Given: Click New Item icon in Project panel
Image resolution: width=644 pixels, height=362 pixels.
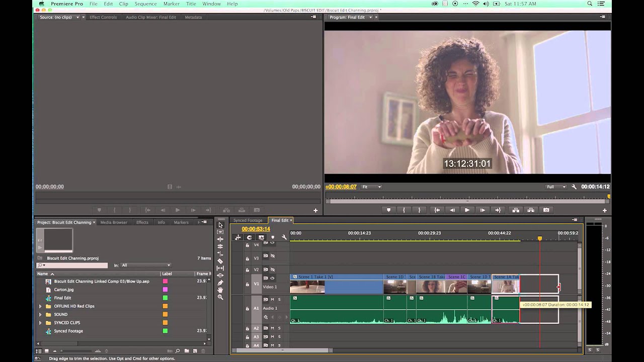Looking at the screenshot, I should (x=195, y=351).
